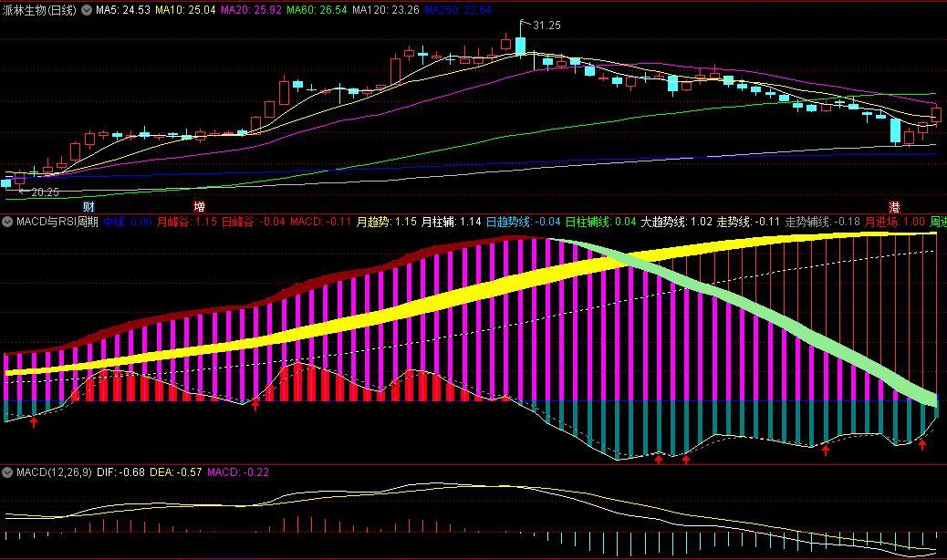Select the MA60: 26.54 label

(317, 10)
